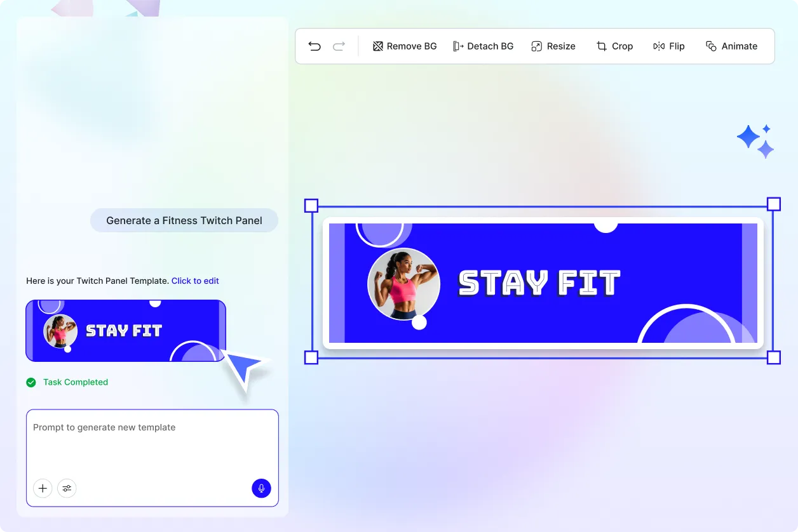Click the STAY FIT text on canvas banner
Image resolution: width=798 pixels, height=532 pixels.
pyautogui.click(x=539, y=283)
